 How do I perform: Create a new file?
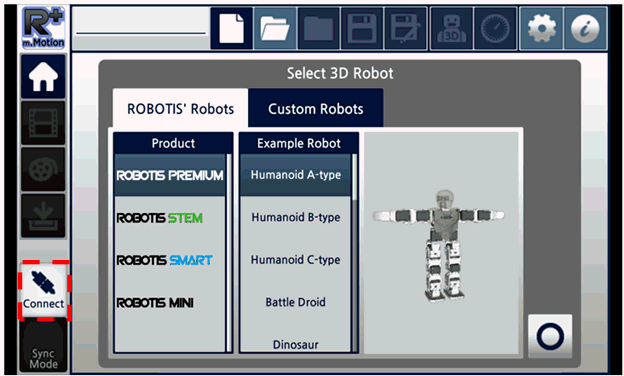click(232, 28)
